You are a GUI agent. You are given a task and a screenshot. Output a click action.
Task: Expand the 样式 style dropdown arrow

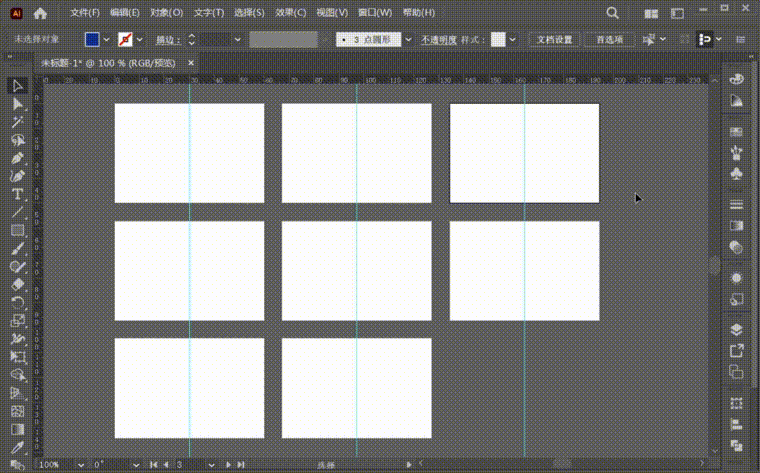[x=512, y=40]
